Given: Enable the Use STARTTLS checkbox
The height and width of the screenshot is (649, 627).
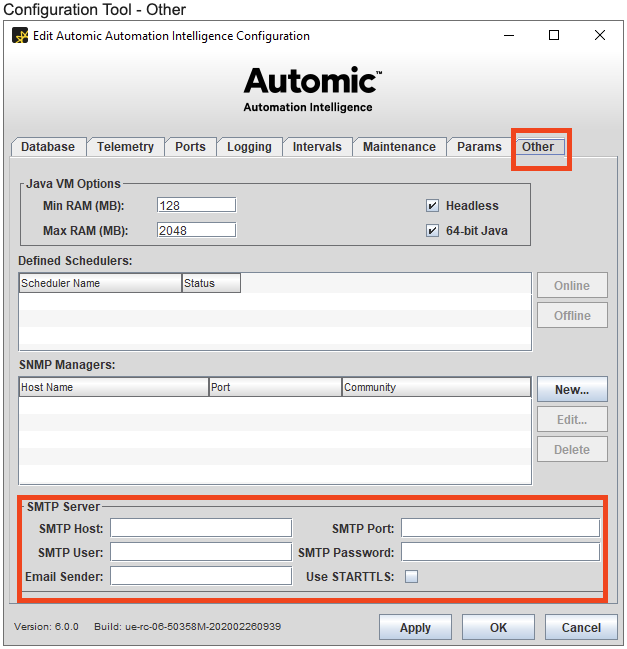Looking at the screenshot, I should click(x=411, y=576).
